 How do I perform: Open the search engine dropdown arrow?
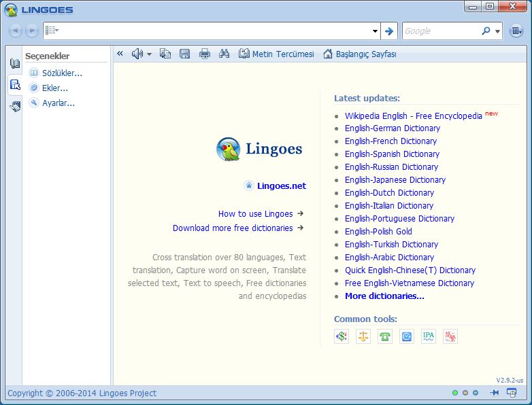coord(497,31)
